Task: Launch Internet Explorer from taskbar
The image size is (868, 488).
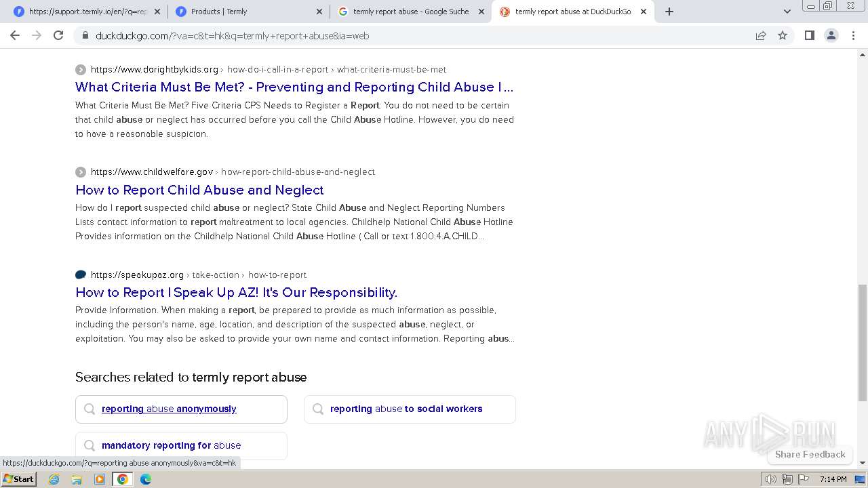Action: coord(54,479)
